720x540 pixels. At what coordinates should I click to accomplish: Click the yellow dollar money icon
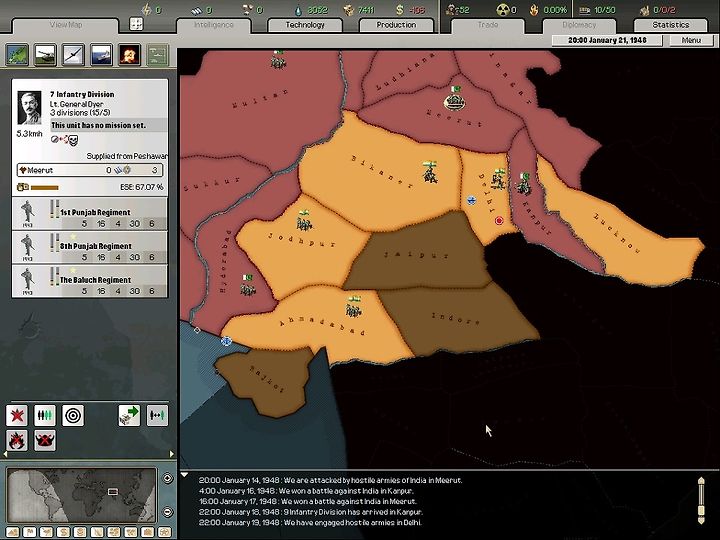click(x=399, y=10)
